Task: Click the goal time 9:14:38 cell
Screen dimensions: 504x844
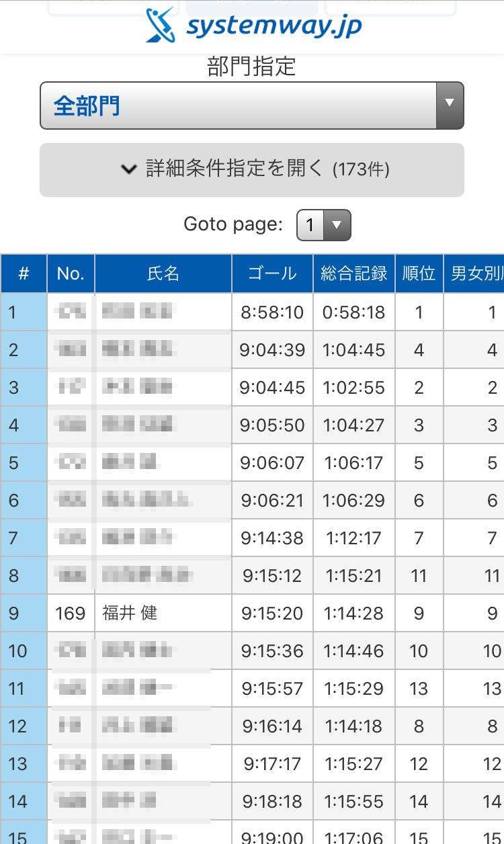Action: [x=272, y=538]
